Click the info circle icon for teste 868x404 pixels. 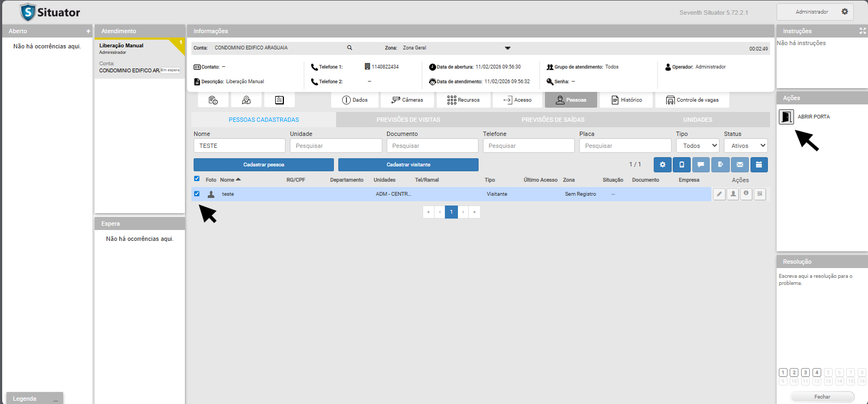pyautogui.click(x=746, y=194)
